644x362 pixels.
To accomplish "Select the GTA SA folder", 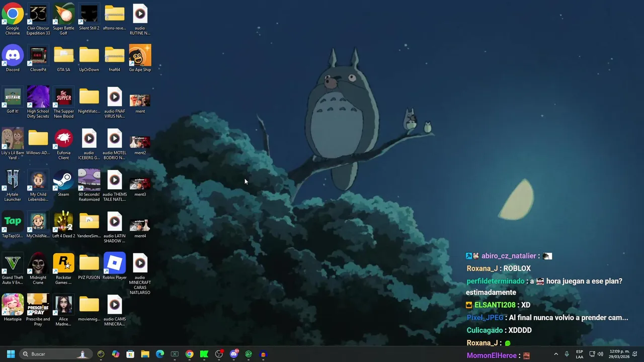I will (63, 59).
